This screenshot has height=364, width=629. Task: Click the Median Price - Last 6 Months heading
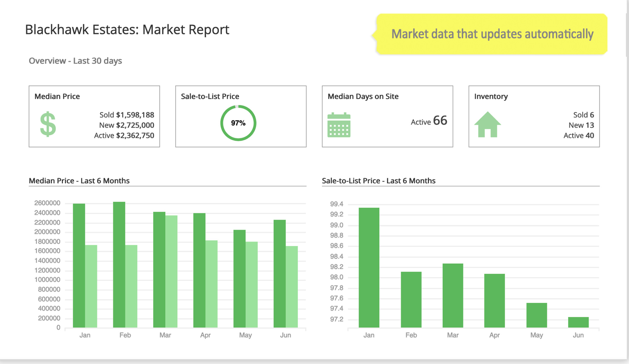(x=79, y=181)
